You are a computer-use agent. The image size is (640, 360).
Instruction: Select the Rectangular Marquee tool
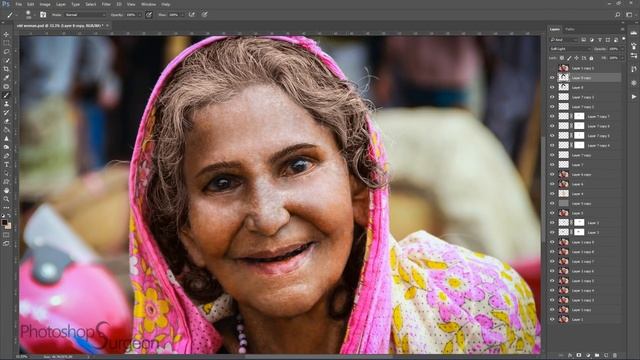[6, 43]
